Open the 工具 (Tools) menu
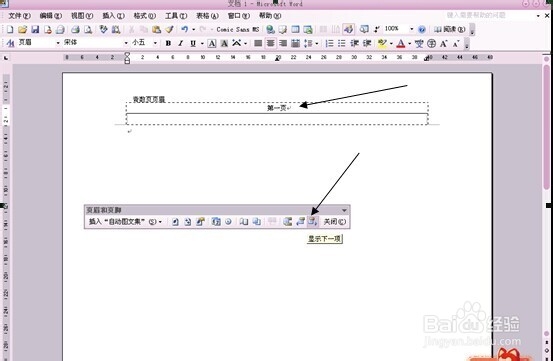 tap(176, 16)
